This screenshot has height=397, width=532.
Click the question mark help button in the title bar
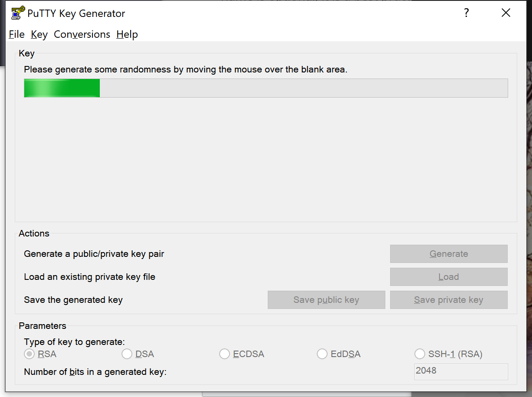click(x=466, y=13)
